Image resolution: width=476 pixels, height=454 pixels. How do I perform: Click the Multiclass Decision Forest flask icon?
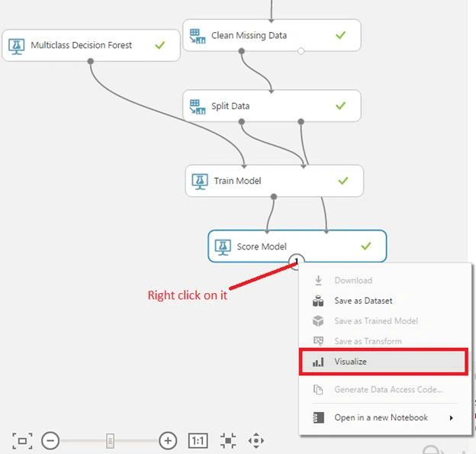click(16, 46)
